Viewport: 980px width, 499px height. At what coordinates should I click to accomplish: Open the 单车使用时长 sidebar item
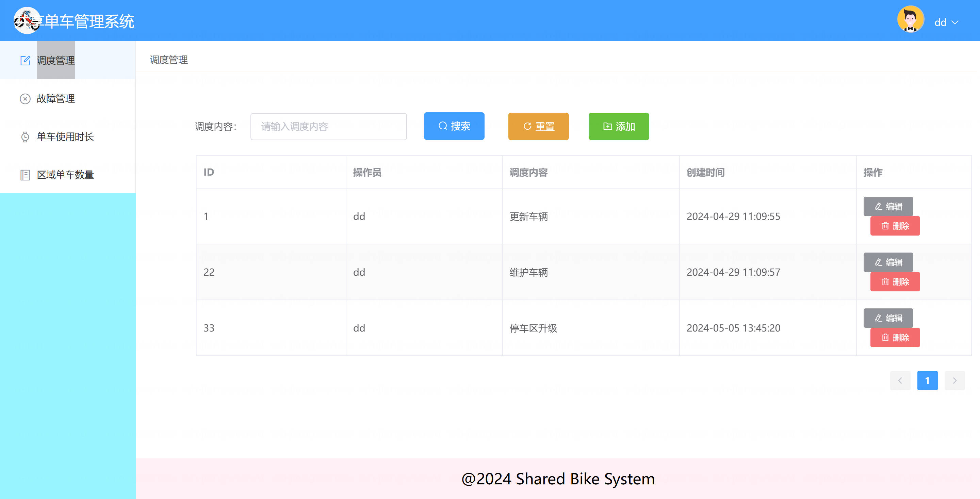point(65,136)
